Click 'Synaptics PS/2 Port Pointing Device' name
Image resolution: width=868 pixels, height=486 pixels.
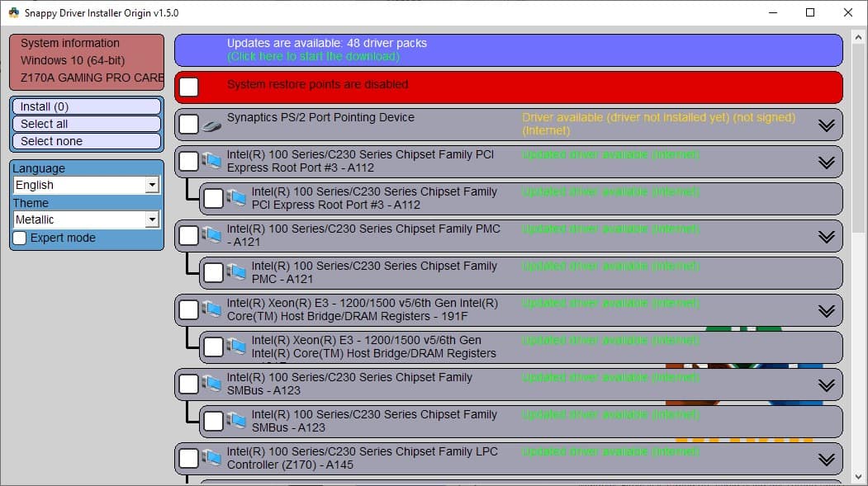click(x=320, y=117)
